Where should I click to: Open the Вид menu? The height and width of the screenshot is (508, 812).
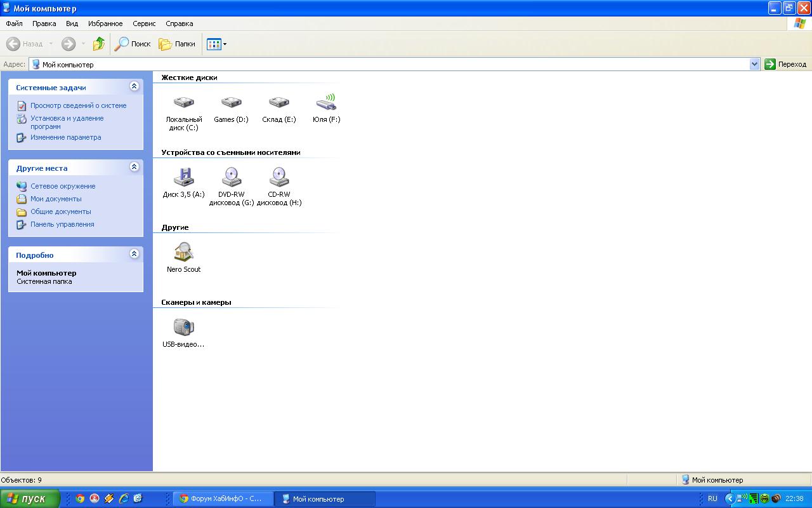point(72,23)
